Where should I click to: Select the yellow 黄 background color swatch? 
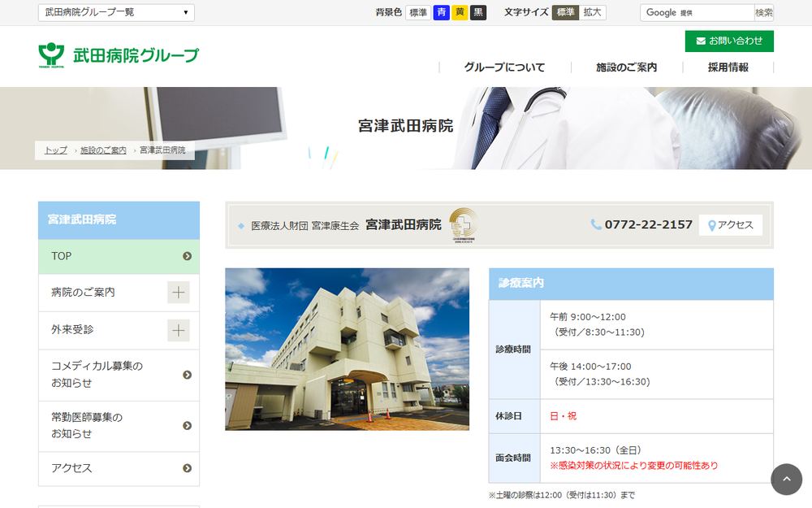(x=460, y=12)
